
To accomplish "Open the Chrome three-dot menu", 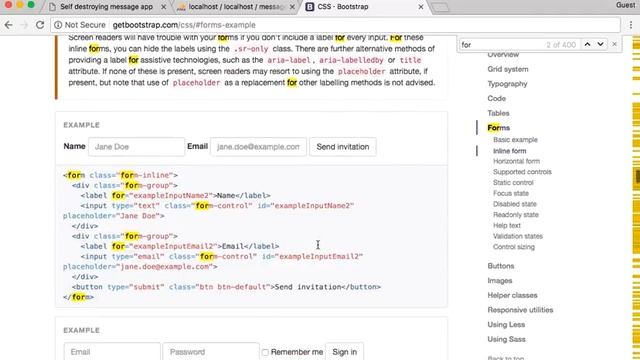I will click(x=631, y=25).
